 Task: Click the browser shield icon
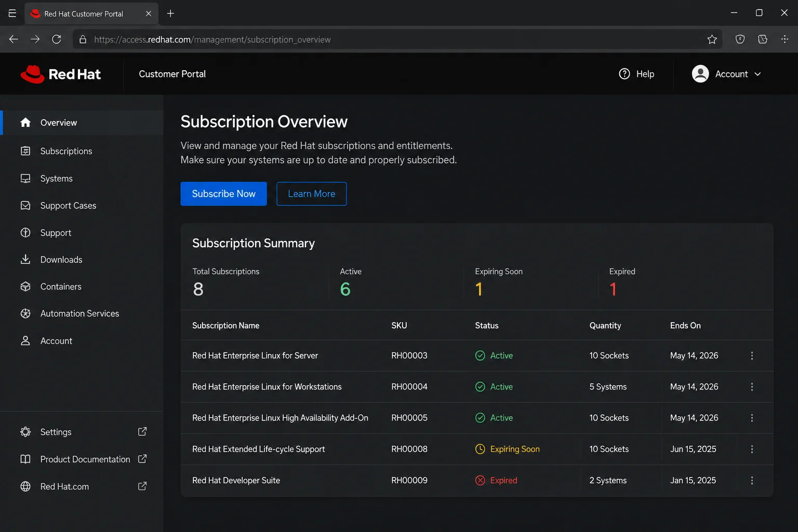(740, 39)
